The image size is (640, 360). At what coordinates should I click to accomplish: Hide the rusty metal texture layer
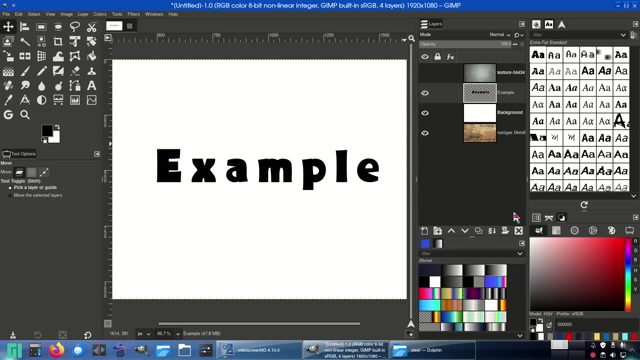coord(425,133)
